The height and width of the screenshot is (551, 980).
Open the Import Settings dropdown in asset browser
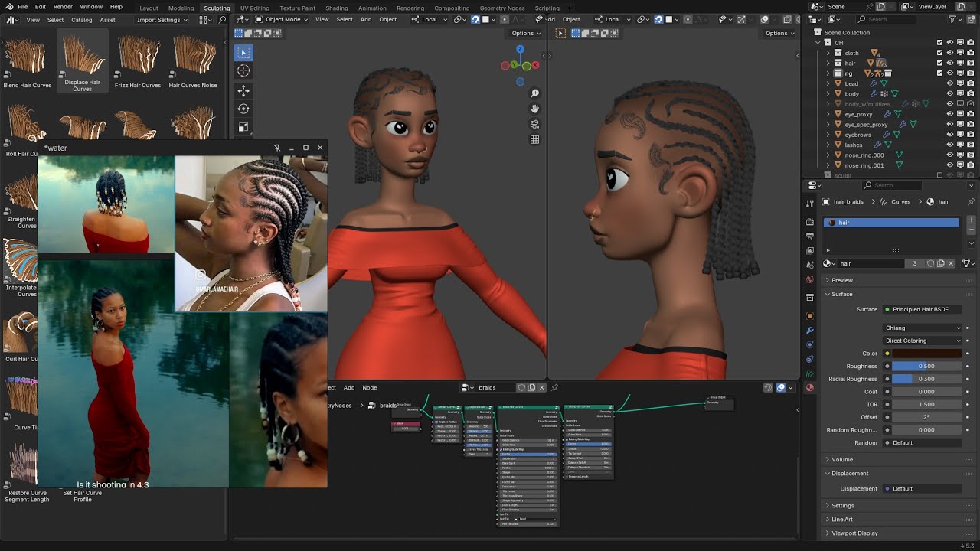click(x=162, y=20)
